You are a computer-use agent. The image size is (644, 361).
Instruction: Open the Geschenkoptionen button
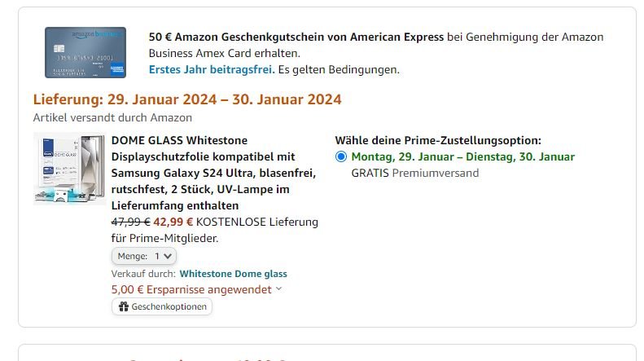click(162, 307)
